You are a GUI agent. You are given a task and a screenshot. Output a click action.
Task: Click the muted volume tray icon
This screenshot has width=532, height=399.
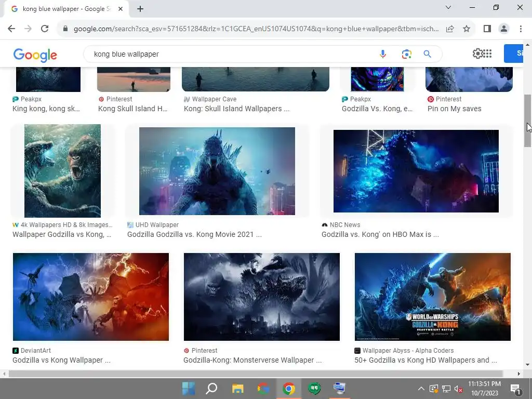tap(458, 389)
